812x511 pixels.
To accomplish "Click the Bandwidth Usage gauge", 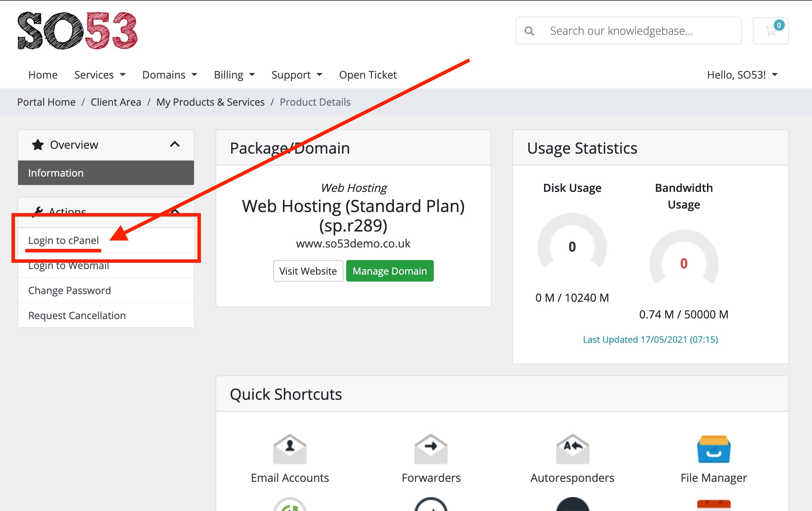I will pyautogui.click(x=684, y=257).
